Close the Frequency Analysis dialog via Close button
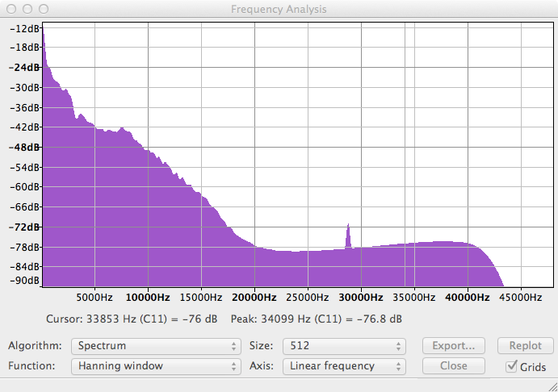 pyautogui.click(x=453, y=365)
